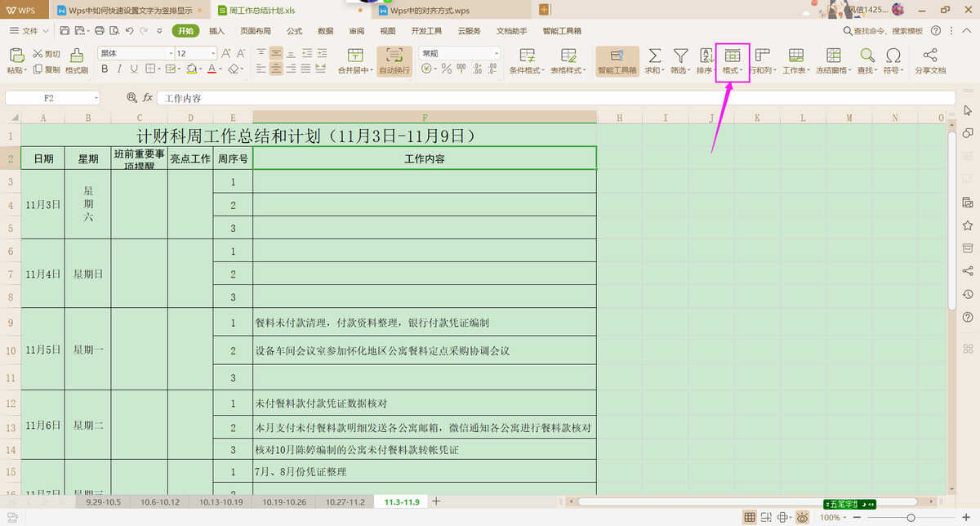The width and height of the screenshot is (980, 526).
Task: Click the Sort (排序) icon
Action: (x=706, y=55)
